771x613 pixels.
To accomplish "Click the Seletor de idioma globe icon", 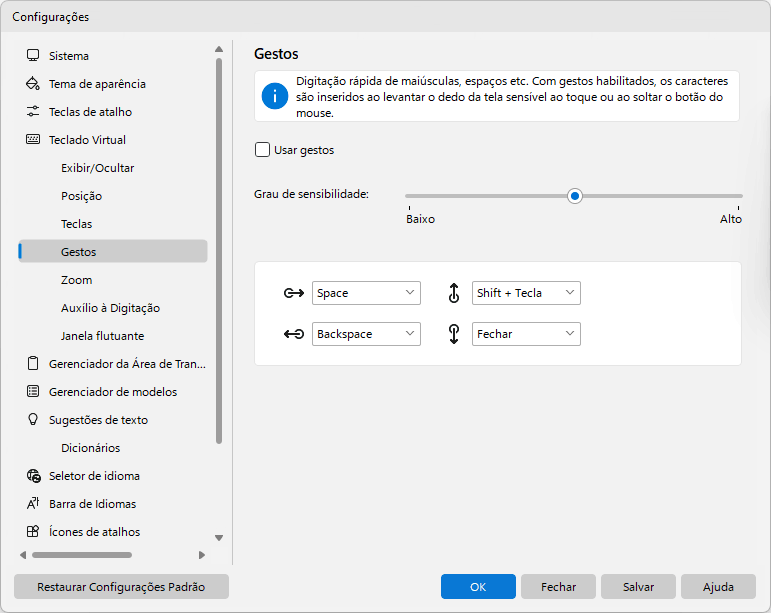I will (x=33, y=476).
